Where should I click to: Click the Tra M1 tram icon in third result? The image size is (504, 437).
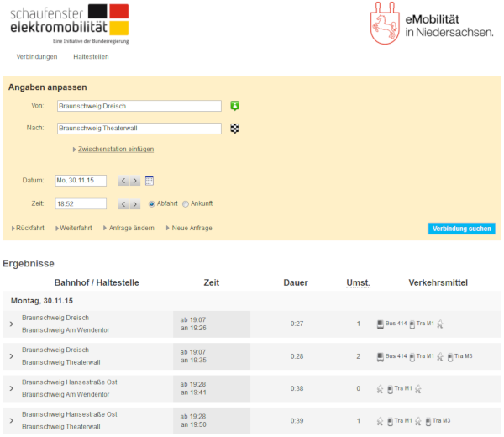[x=390, y=388]
